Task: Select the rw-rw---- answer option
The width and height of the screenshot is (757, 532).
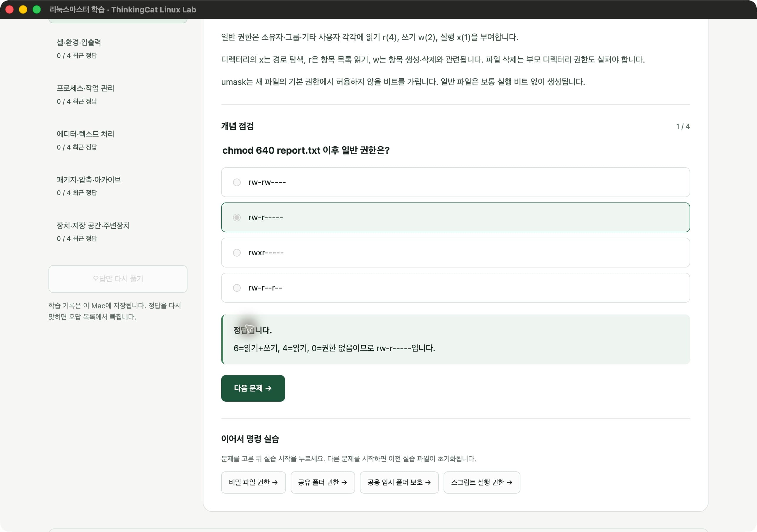Action: pyautogui.click(x=455, y=182)
